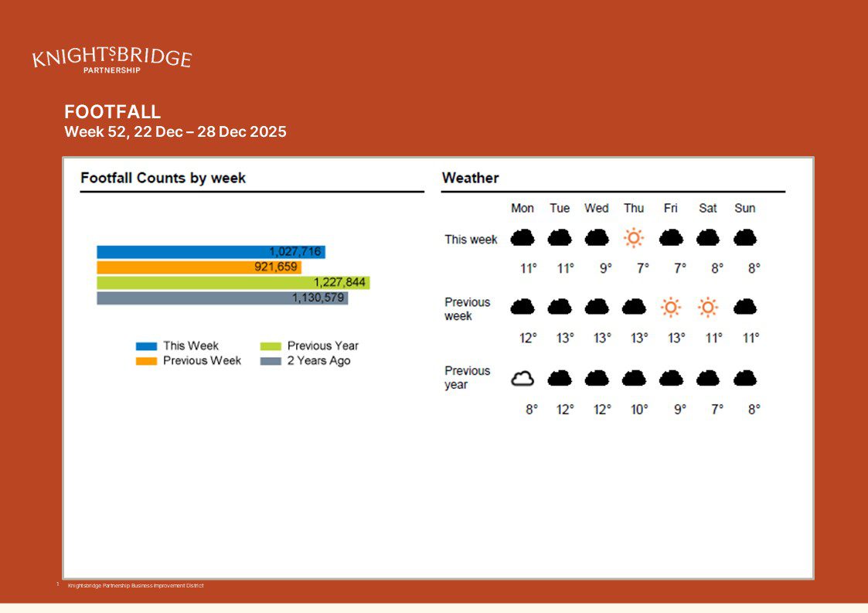Click this week's Monday cloud icon
This screenshot has width=868, height=613.
click(x=523, y=237)
